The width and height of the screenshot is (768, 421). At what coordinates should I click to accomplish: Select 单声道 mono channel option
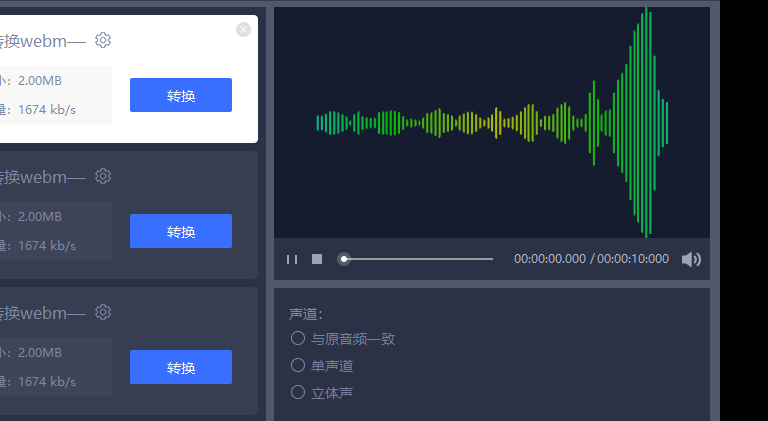tap(322, 366)
